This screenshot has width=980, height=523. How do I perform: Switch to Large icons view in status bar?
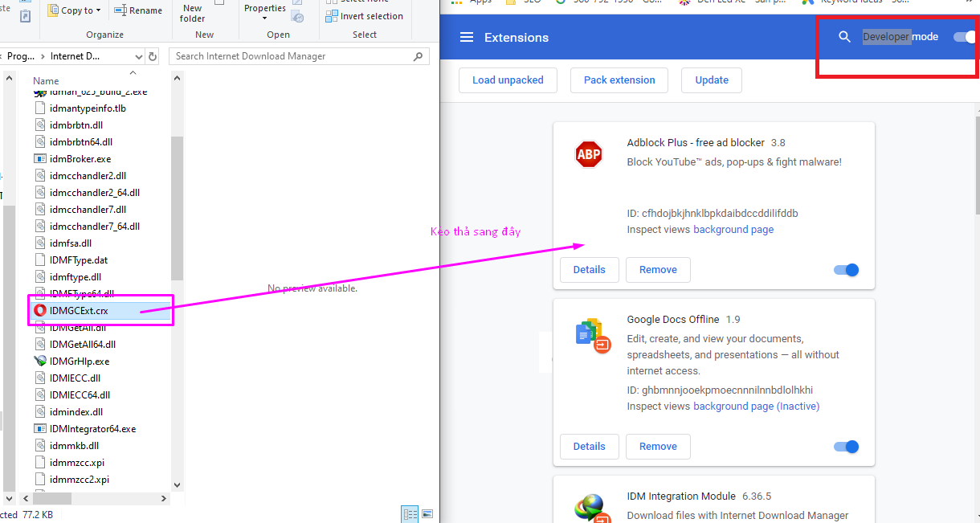(x=427, y=514)
